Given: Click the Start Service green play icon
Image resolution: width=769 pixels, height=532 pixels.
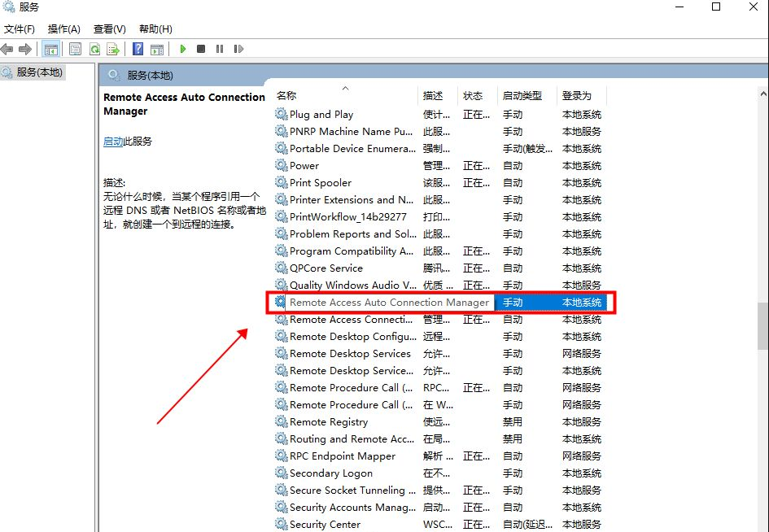Looking at the screenshot, I should [x=183, y=50].
